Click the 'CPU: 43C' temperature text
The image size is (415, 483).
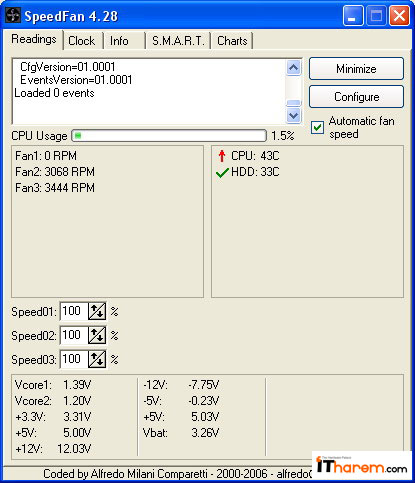(x=255, y=156)
